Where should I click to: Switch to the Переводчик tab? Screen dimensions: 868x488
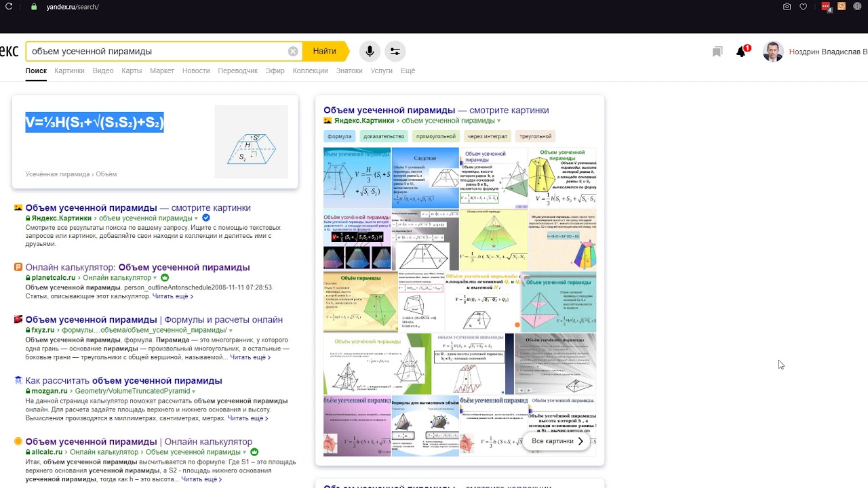point(238,70)
